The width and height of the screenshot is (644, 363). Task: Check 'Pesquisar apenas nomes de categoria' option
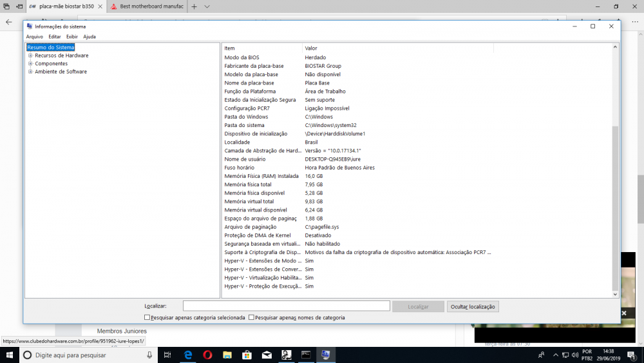(x=251, y=318)
